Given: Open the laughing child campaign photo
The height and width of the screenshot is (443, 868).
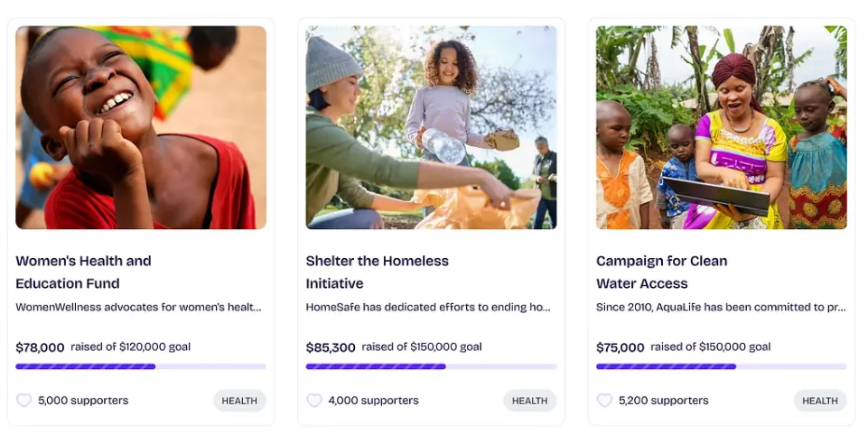Looking at the screenshot, I should pyautogui.click(x=141, y=127).
